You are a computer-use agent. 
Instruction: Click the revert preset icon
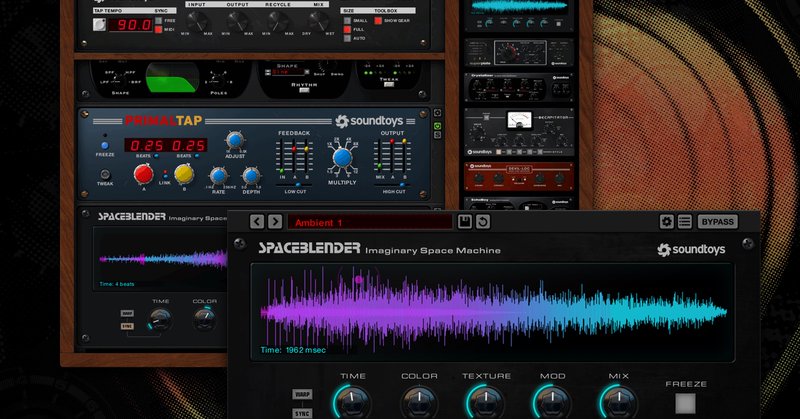(483, 221)
